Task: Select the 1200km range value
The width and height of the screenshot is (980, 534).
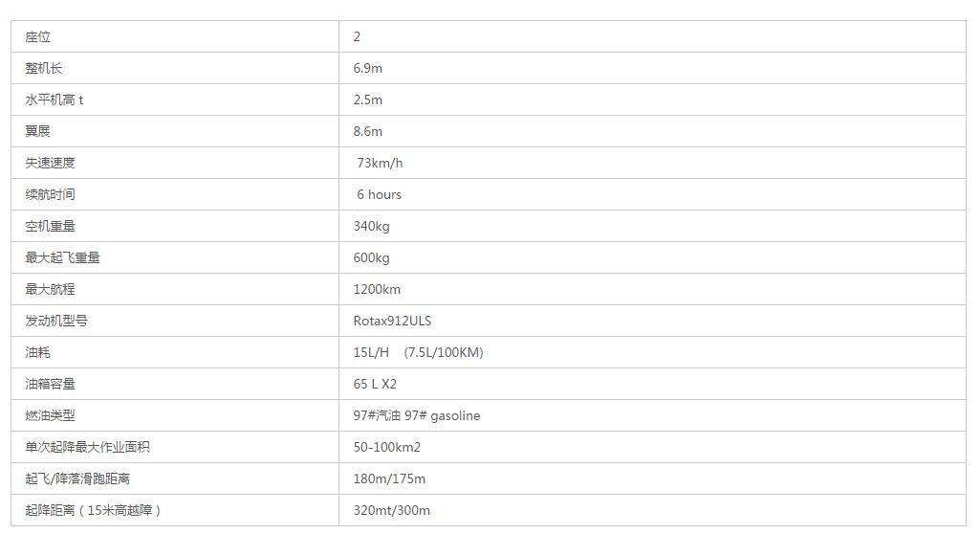Action: click(377, 289)
